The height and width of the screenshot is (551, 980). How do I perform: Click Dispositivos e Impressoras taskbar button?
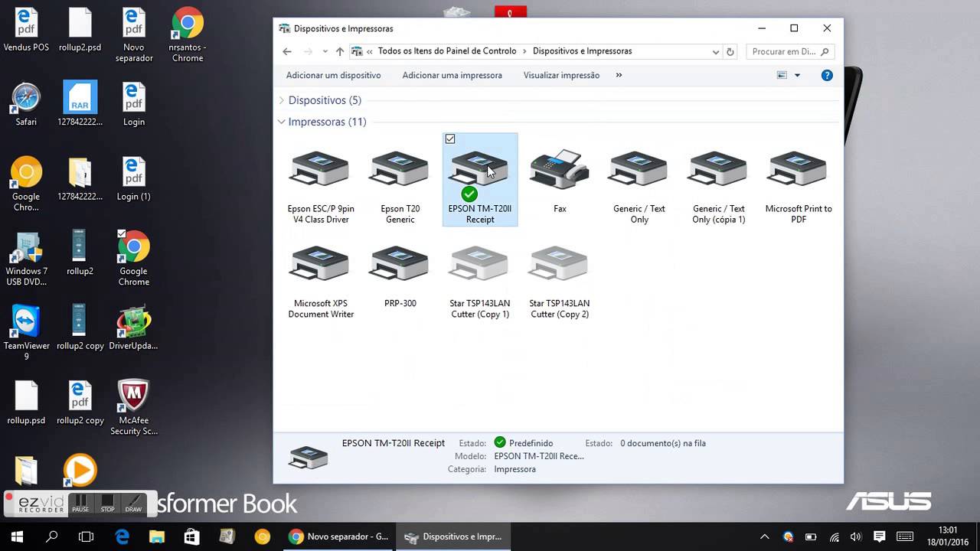[454, 536]
